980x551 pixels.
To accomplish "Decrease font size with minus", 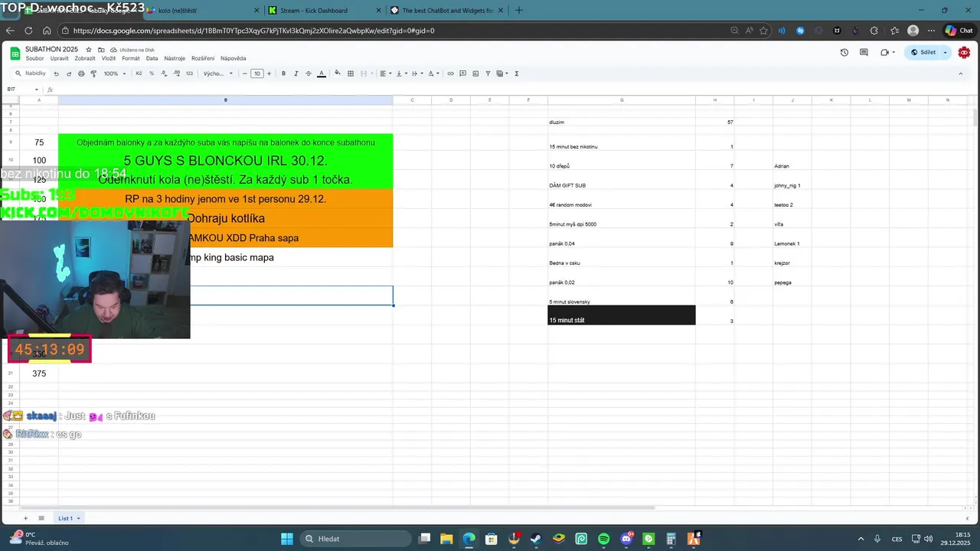I will (244, 73).
